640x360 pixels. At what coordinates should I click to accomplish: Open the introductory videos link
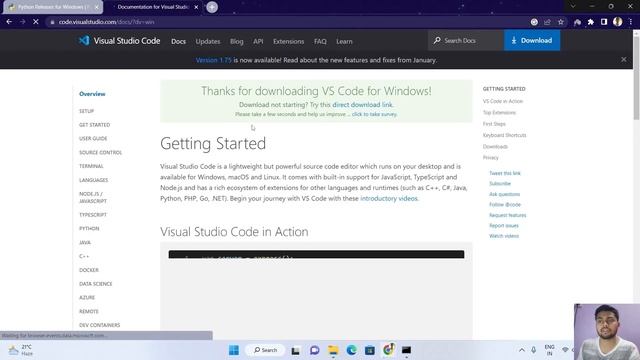tap(389, 198)
